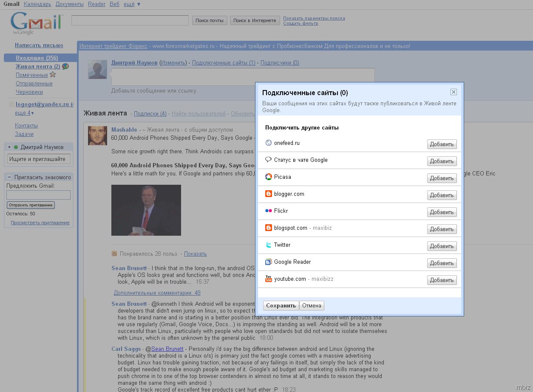
Task: Open Reader in the top bar
Action: coord(97,4)
